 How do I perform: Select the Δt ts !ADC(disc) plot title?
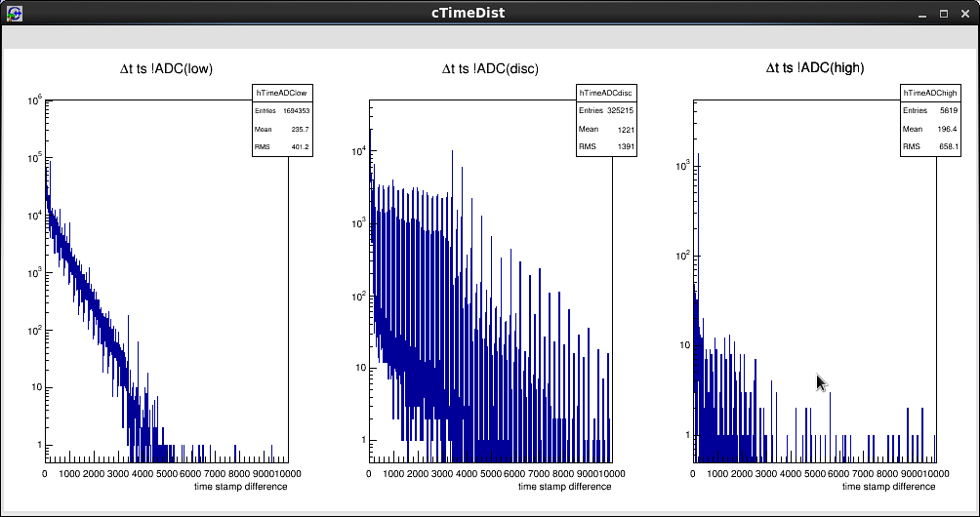tap(490, 68)
